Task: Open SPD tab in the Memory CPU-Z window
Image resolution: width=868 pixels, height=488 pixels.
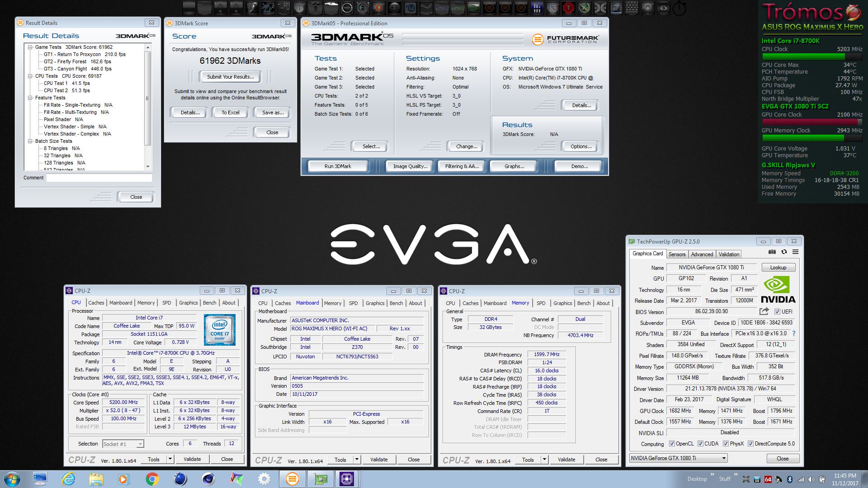Action: 541,303
